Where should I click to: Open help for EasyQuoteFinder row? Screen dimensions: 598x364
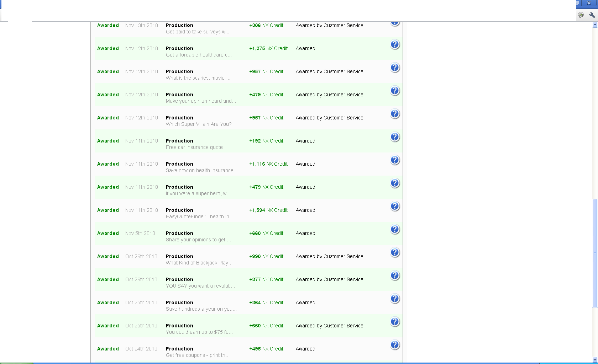395,207
